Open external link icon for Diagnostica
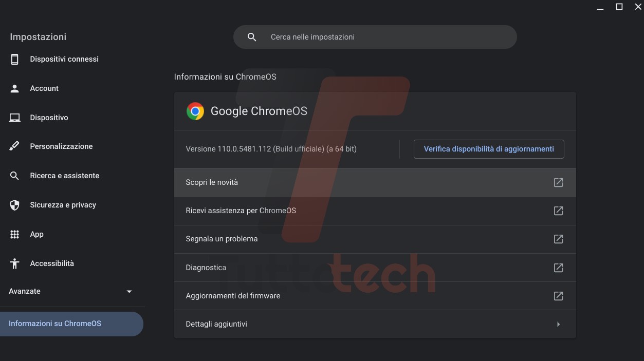The height and width of the screenshot is (361, 644). tap(558, 268)
